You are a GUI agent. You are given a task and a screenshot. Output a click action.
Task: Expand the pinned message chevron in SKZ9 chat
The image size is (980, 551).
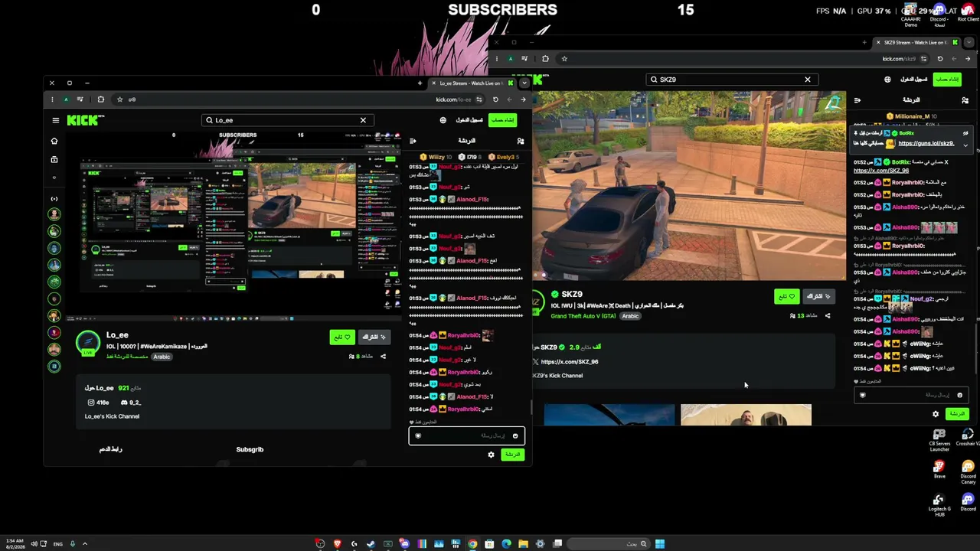[965, 144]
